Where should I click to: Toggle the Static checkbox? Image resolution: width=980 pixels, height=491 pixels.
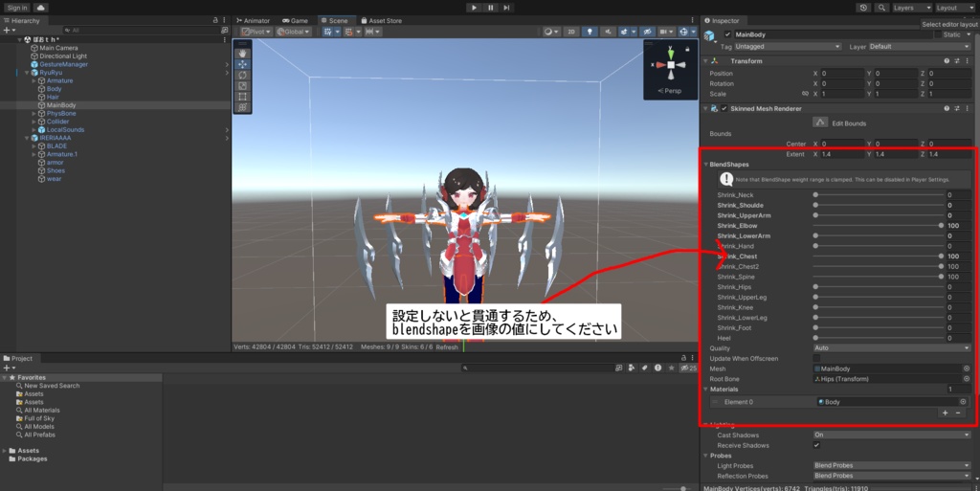click(x=938, y=34)
